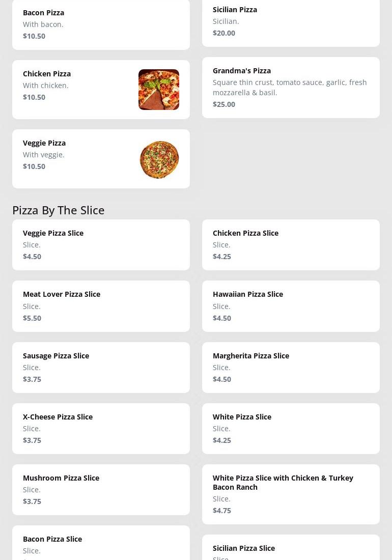This screenshot has height=560, width=392.
Task: Select Meat Lover Pizza Slice
Action: 101,305
